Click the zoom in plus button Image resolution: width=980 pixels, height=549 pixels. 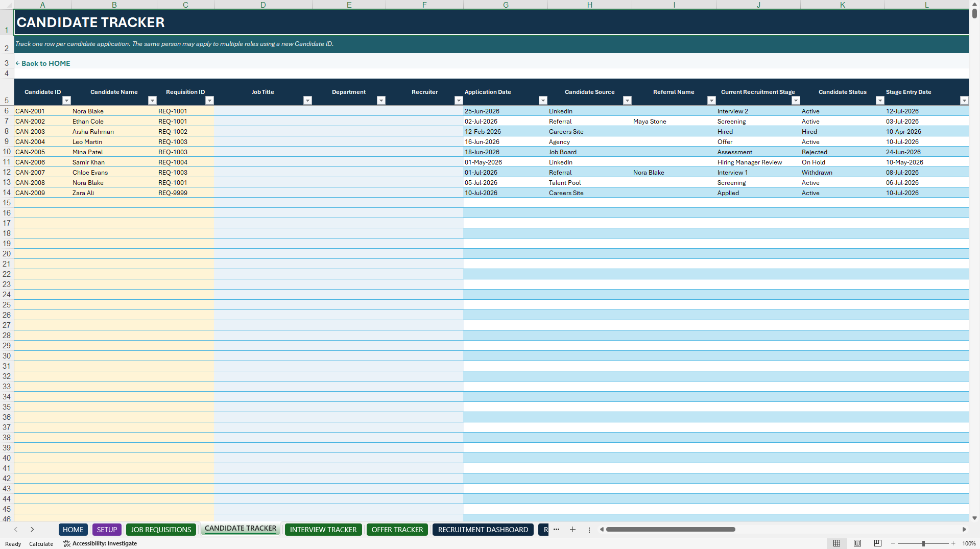click(x=953, y=543)
